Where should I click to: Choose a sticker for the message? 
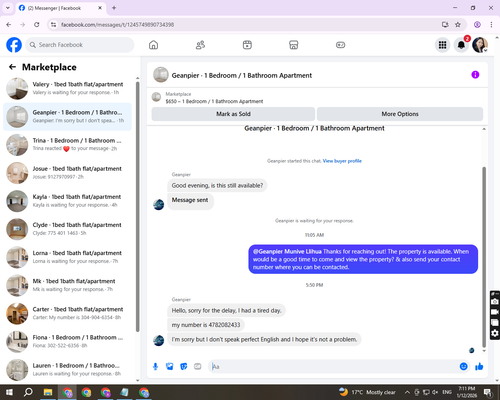click(184, 367)
